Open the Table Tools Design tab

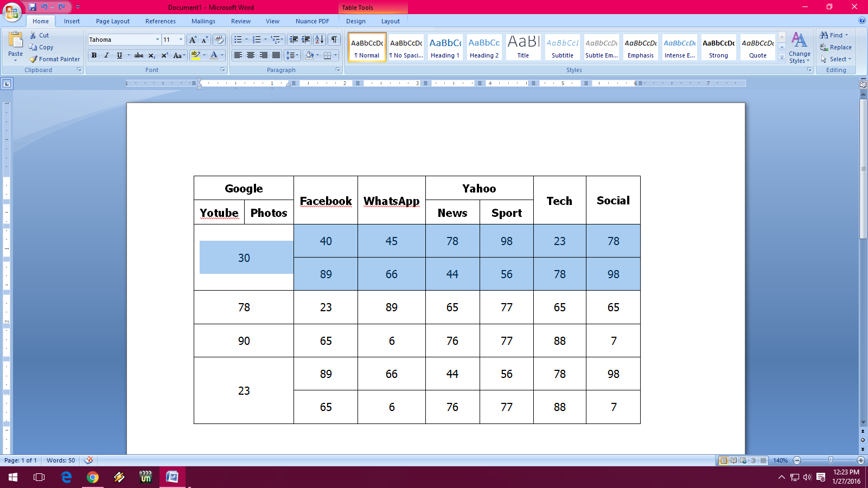point(355,21)
